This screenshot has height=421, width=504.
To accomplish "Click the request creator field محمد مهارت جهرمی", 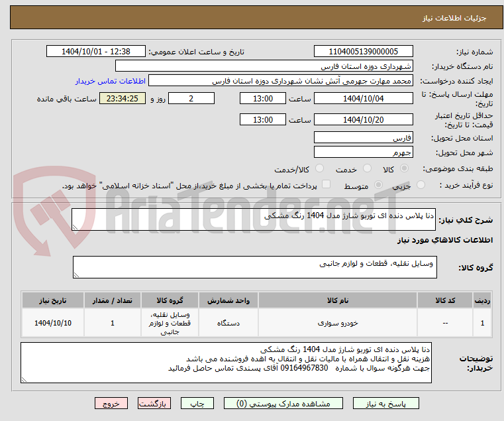I will click(281, 81).
